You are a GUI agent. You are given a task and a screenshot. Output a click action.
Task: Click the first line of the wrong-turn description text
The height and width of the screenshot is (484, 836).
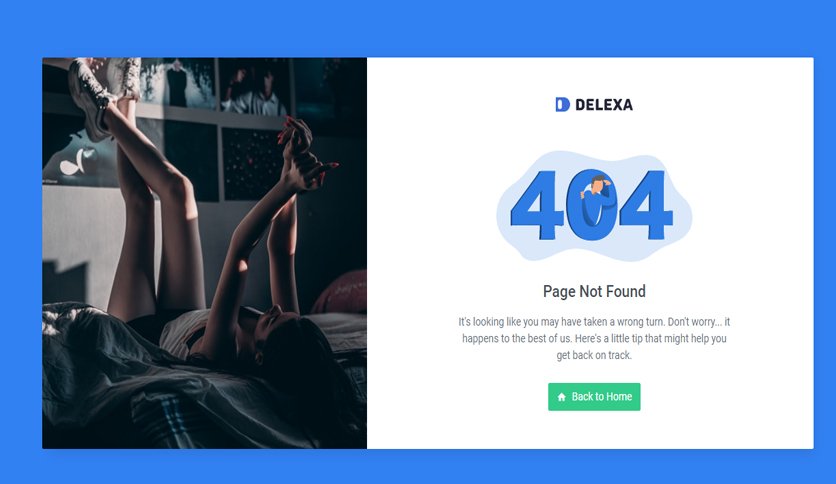(594, 322)
